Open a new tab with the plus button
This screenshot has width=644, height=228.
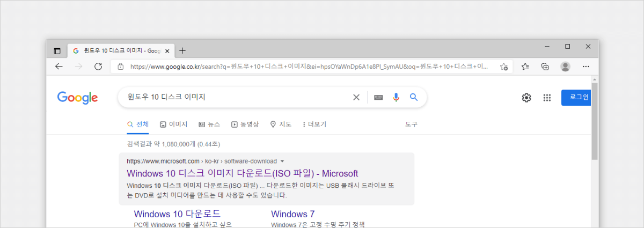point(182,51)
